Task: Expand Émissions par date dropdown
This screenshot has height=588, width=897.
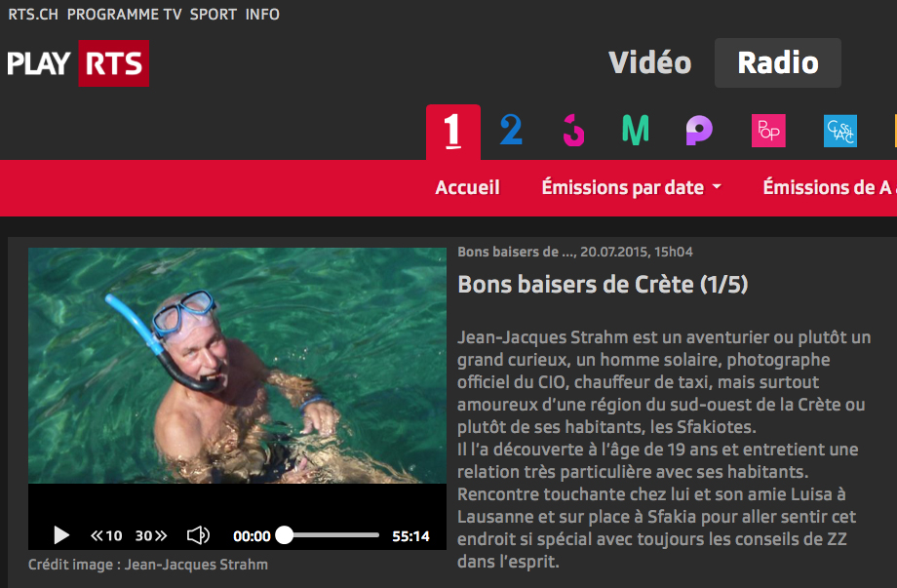Action: (x=631, y=187)
